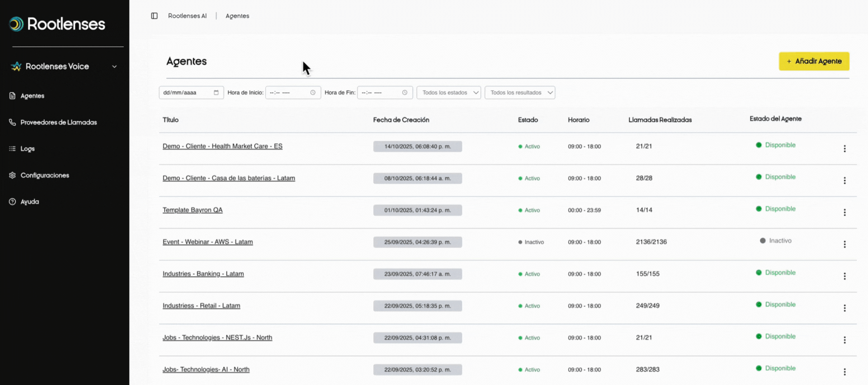Viewport: 868px width, 385px height.
Task: Open Logs in the sidebar
Action: [x=28, y=149]
